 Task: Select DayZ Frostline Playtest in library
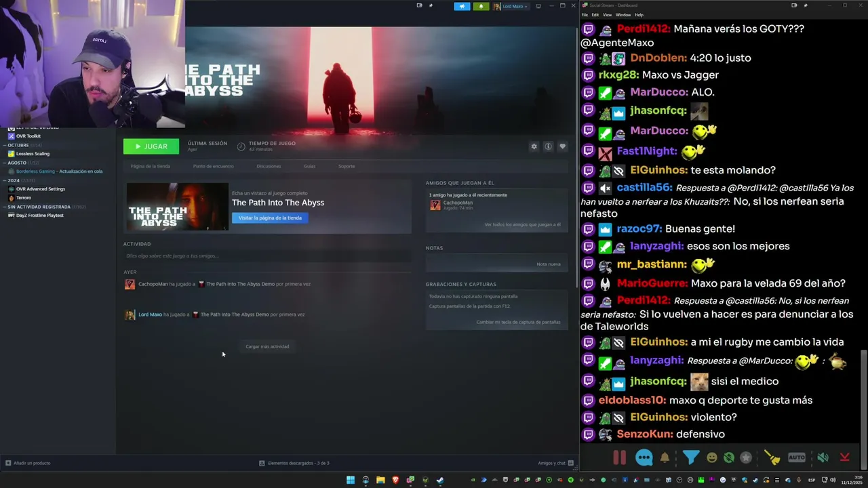click(x=39, y=216)
